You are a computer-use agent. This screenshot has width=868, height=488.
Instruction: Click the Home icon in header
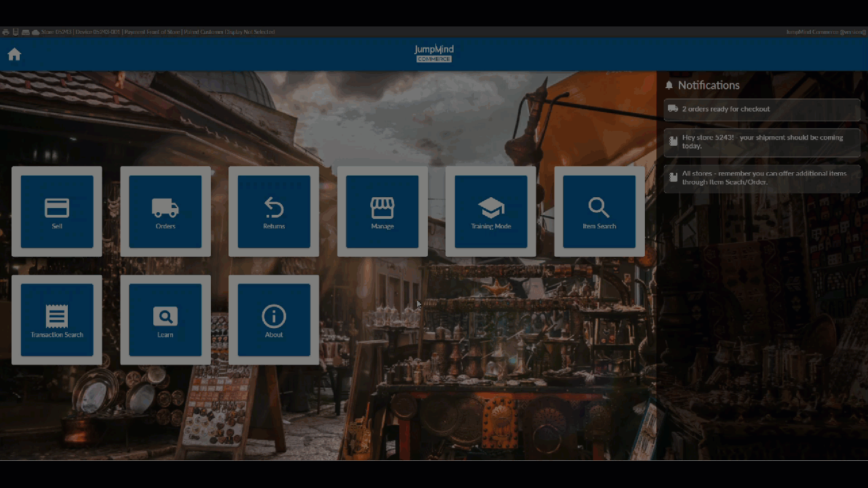point(14,54)
